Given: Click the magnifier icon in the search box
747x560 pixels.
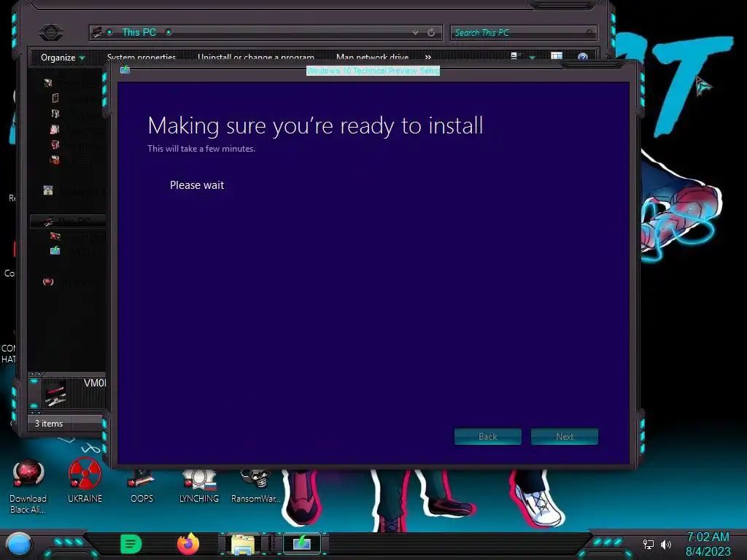Looking at the screenshot, I should [x=589, y=32].
